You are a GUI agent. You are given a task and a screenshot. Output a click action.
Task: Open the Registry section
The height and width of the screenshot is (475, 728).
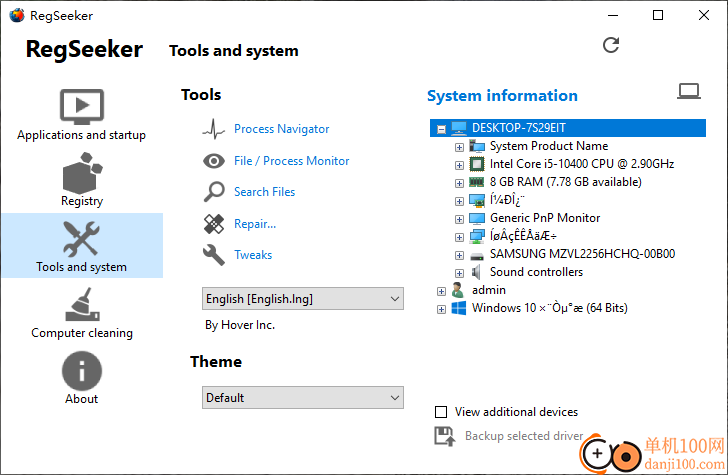click(x=82, y=179)
